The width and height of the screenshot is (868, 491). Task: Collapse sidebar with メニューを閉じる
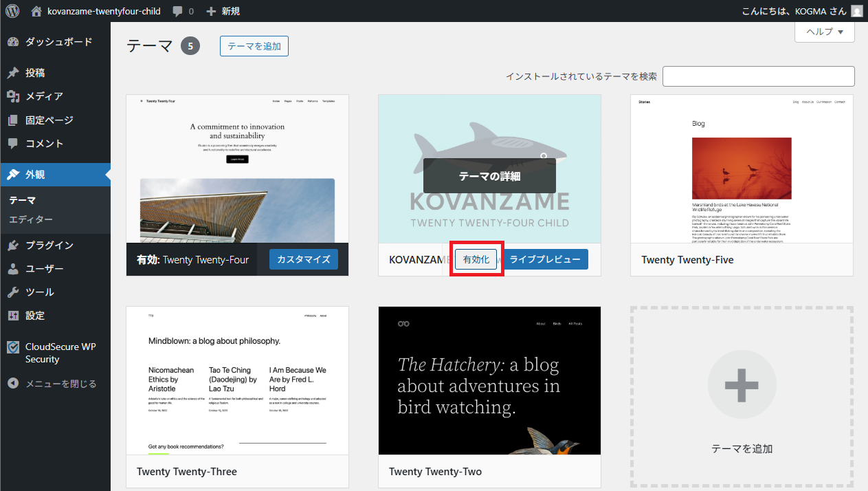click(60, 384)
